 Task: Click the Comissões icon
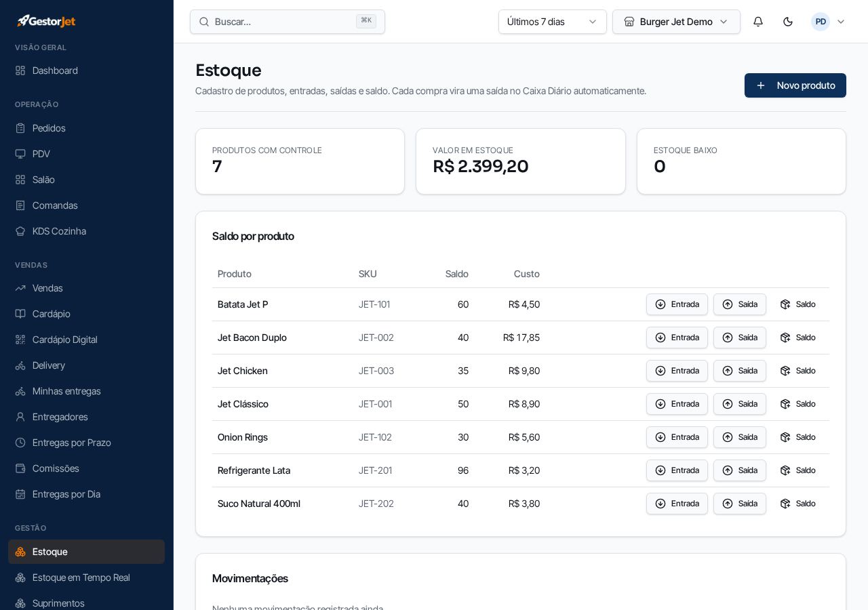point(20,468)
